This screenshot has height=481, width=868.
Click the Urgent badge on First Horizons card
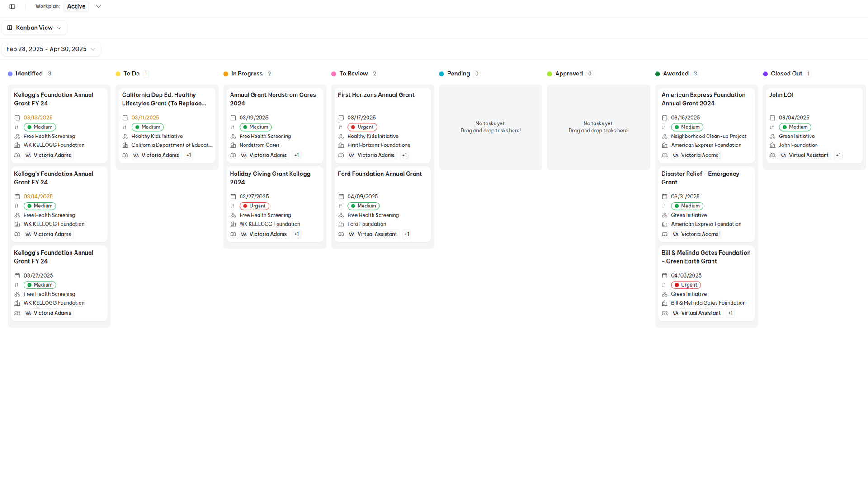click(362, 127)
